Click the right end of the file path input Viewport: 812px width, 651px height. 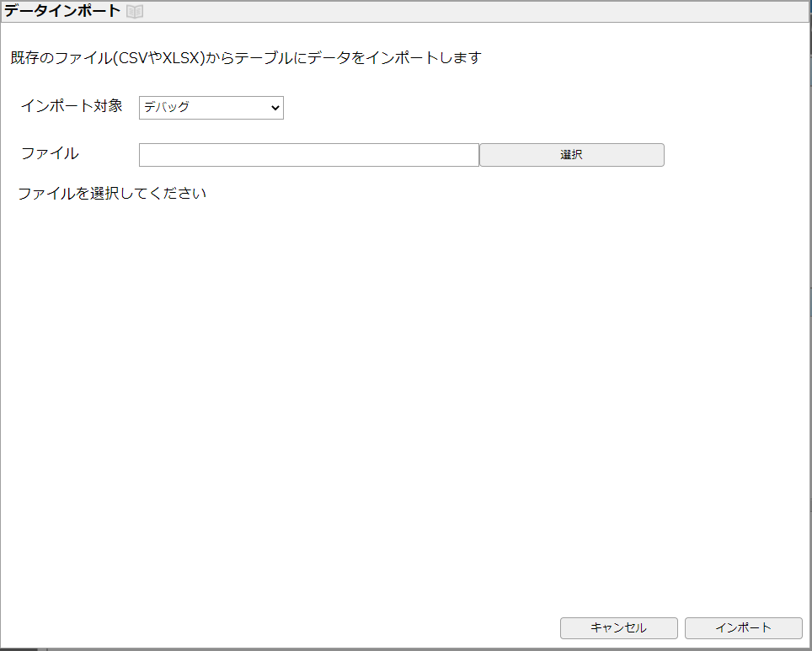coord(472,155)
